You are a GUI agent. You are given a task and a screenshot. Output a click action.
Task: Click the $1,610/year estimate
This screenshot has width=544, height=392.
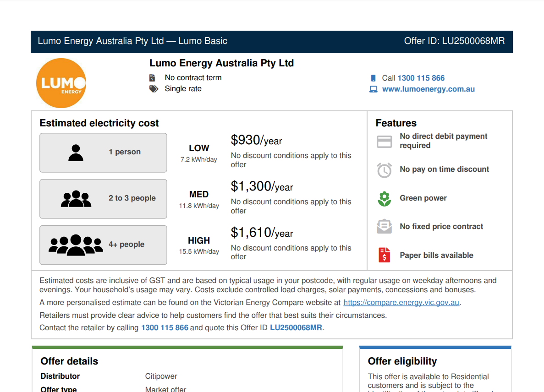(x=262, y=233)
